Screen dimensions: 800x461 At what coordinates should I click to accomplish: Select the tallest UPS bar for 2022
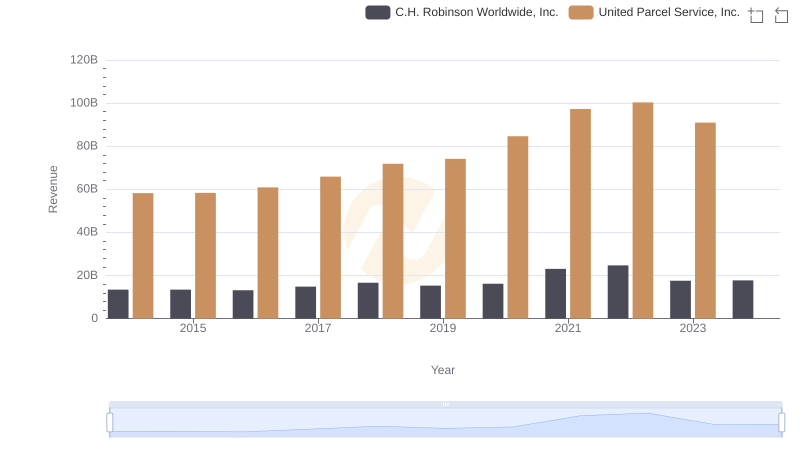[x=643, y=210]
